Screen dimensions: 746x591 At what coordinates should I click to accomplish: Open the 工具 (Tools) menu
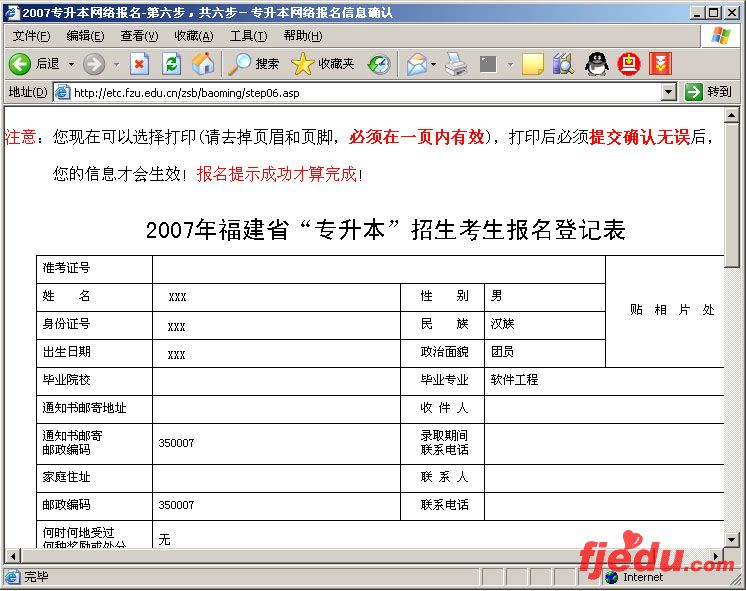pos(248,36)
